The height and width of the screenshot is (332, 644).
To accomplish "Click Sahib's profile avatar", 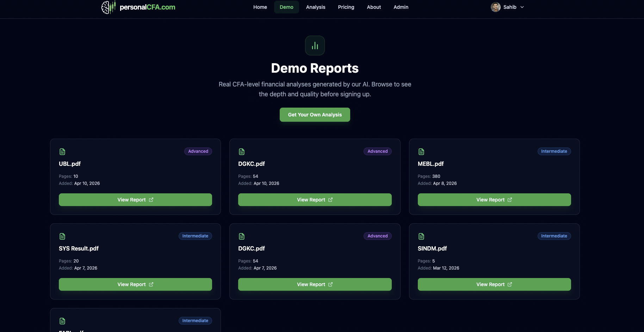I will [496, 7].
